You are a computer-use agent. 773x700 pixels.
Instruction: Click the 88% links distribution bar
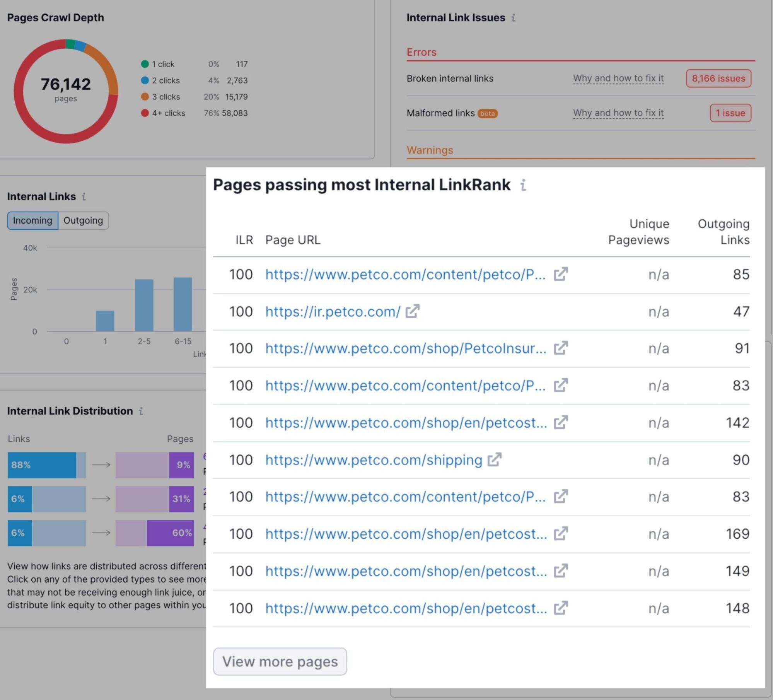(x=42, y=465)
